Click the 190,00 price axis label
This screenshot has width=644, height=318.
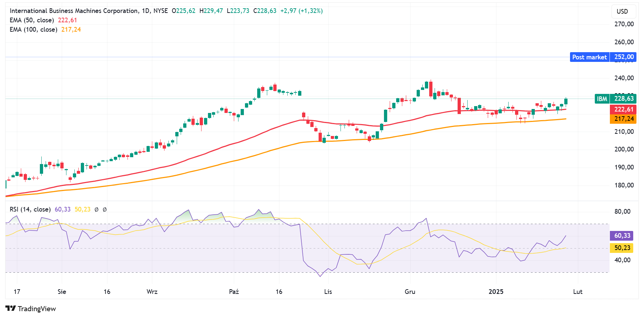tap(624, 167)
